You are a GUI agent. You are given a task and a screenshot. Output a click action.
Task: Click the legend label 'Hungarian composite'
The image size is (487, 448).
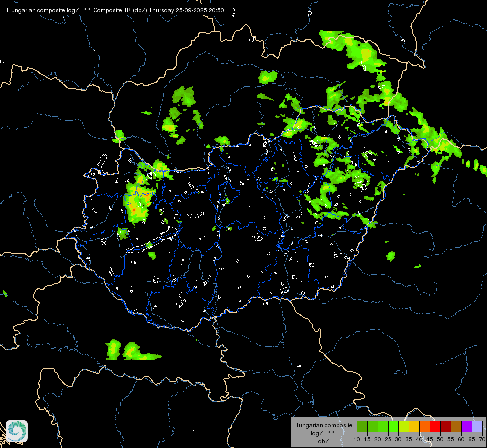pos(323,425)
